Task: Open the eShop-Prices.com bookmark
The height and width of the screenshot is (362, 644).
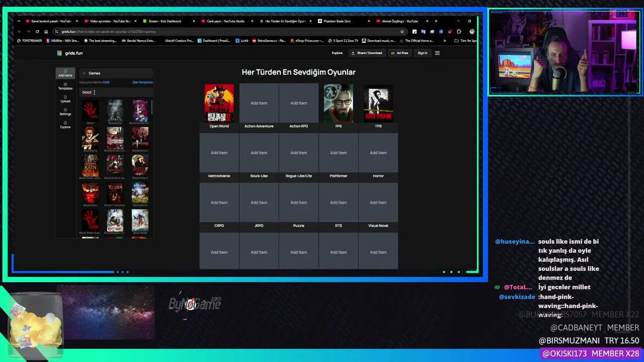Action: (307, 41)
